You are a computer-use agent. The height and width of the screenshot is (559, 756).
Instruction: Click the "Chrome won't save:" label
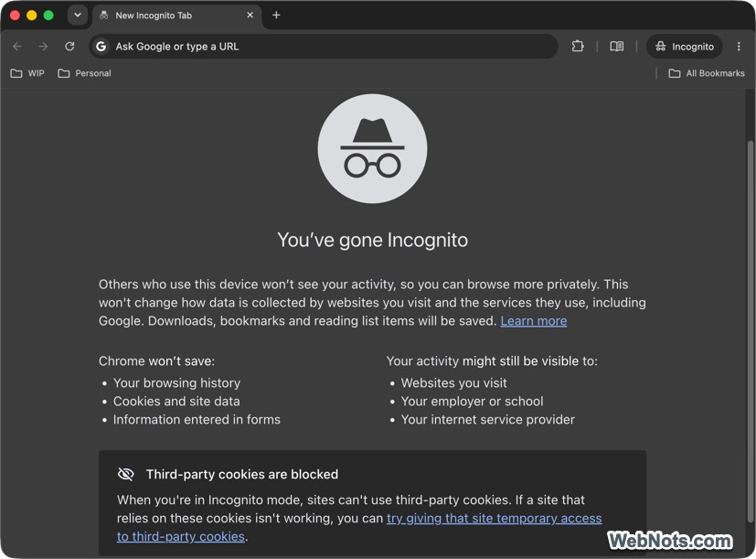coord(156,361)
